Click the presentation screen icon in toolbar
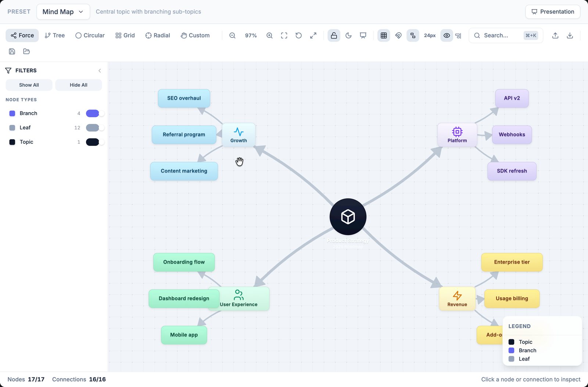Image resolution: width=588 pixels, height=387 pixels. (363, 35)
